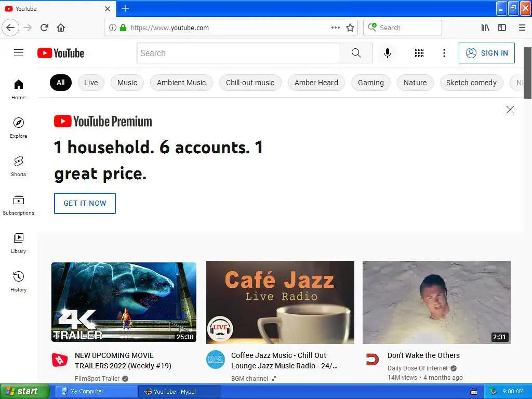
Task: Click the system tray icon beside clock
Action: pyautogui.click(x=493, y=392)
